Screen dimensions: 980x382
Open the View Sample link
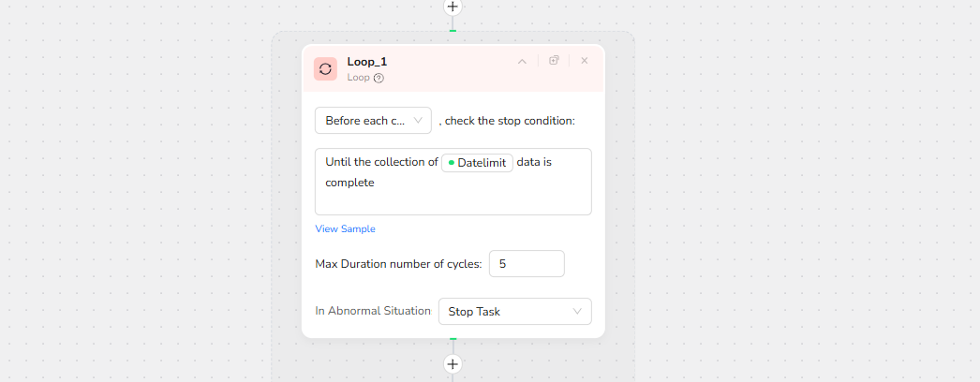345,228
